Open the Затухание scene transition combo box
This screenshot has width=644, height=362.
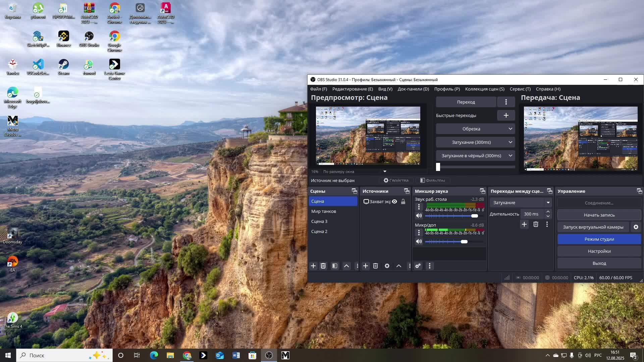point(520,202)
